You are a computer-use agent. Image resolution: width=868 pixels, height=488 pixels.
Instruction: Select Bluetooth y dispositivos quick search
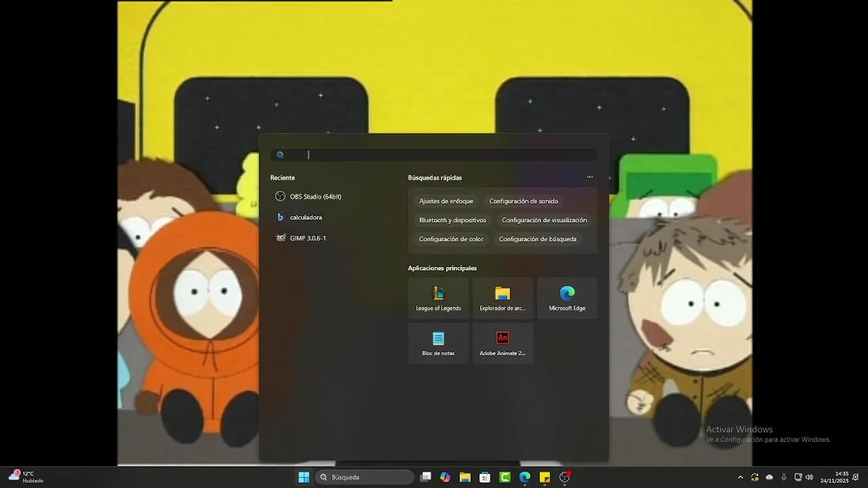pos(452,220)
